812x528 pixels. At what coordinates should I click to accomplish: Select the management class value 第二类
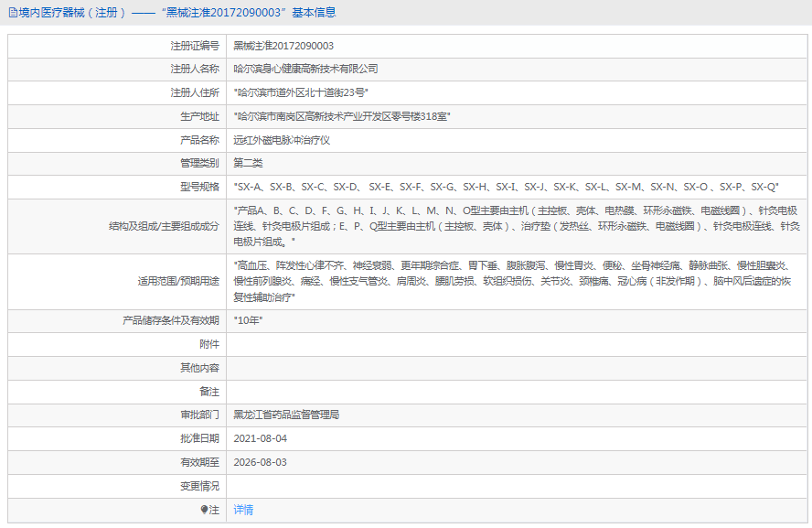point(248,163)
